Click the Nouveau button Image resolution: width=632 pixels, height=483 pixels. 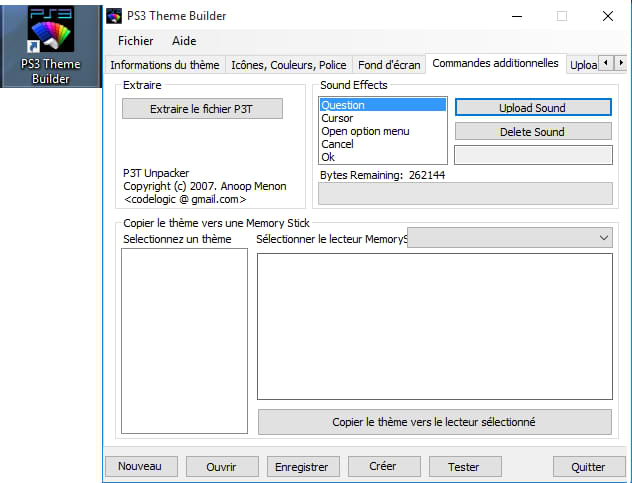(141, 466)
